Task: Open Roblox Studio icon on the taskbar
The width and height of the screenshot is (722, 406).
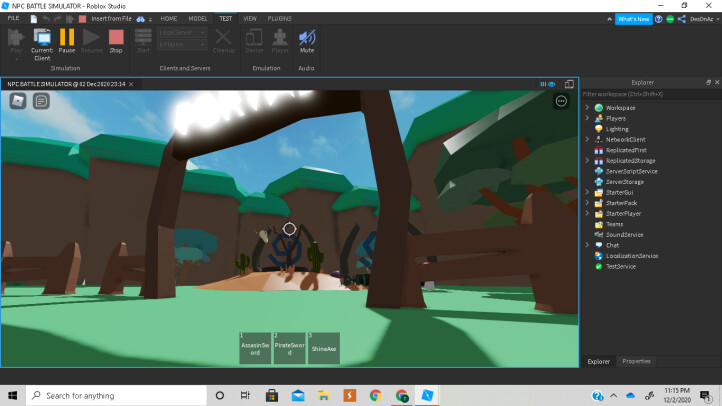Action: click(427, 395)
